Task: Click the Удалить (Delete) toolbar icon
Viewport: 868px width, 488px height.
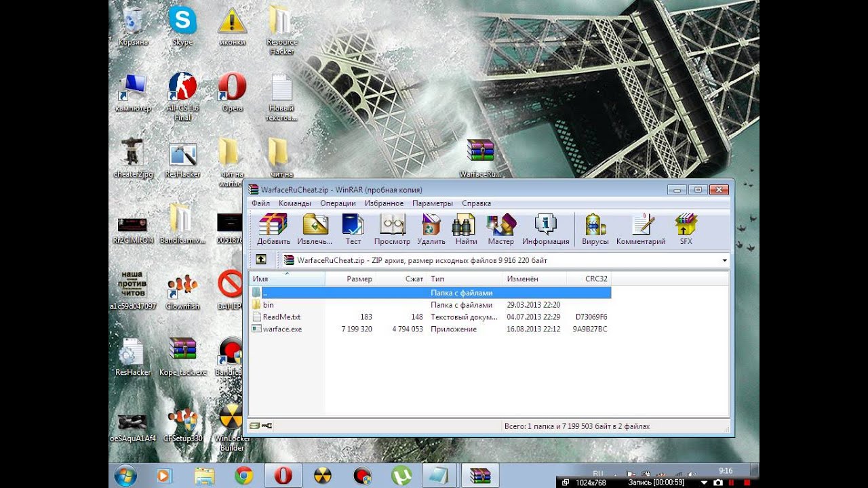Action: [431, 229]
